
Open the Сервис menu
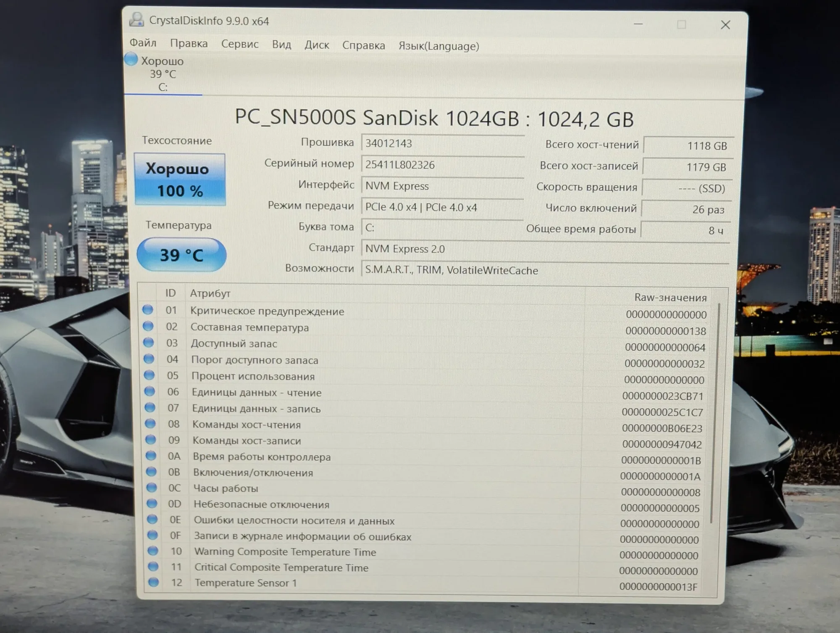pyautogui.click(x=240, y=44)
